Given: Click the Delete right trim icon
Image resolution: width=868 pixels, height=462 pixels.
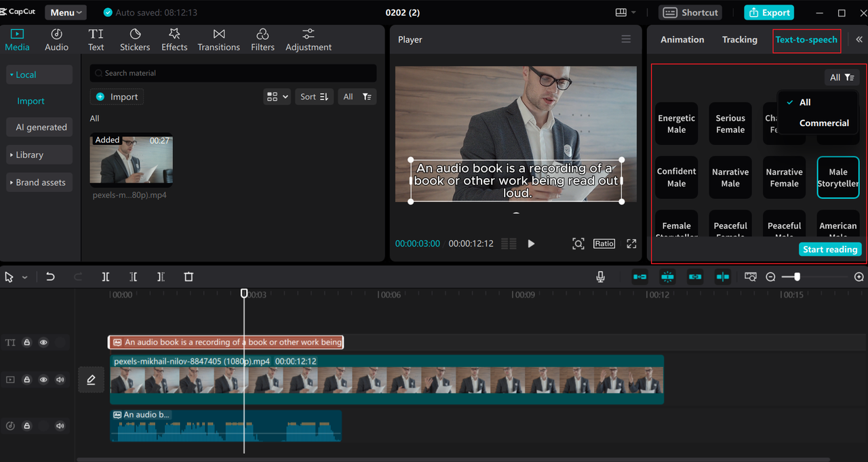Looking at the screenshot, I should [x=161, y=276].
